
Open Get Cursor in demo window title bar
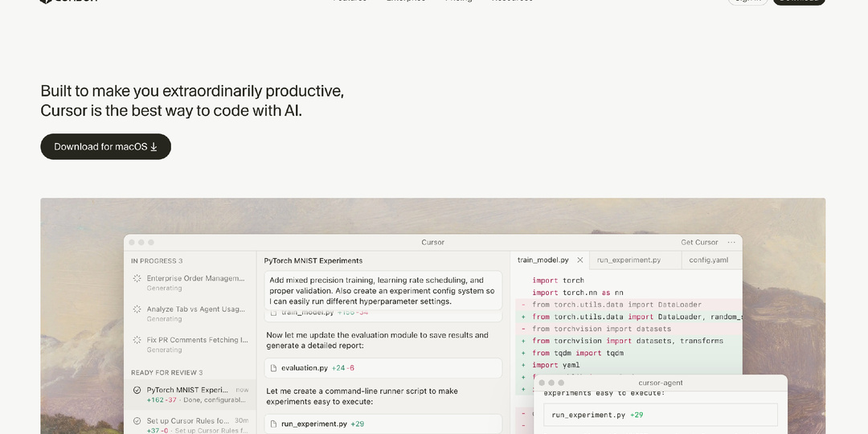point(699,243)
